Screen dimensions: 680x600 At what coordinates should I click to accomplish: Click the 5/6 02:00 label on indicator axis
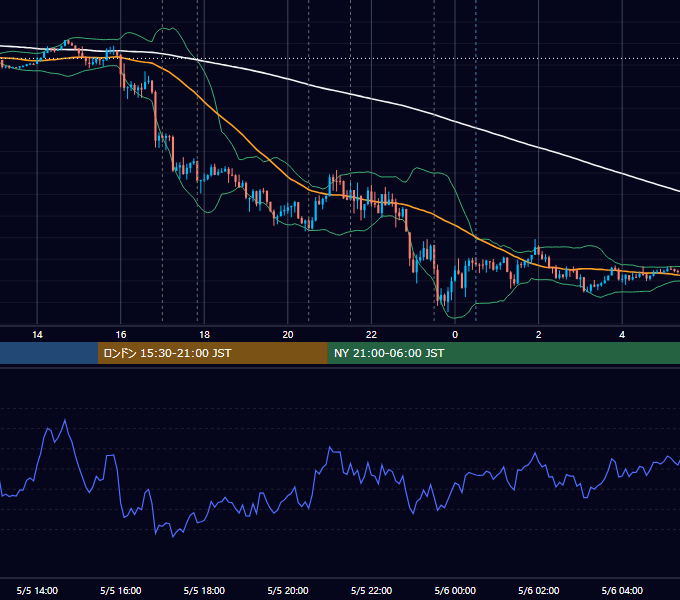[538, 590]
